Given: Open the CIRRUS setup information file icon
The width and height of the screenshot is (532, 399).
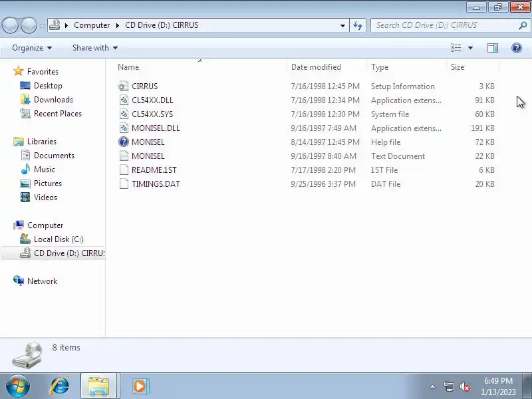Looking at the screenshot, I should [124, 86].
